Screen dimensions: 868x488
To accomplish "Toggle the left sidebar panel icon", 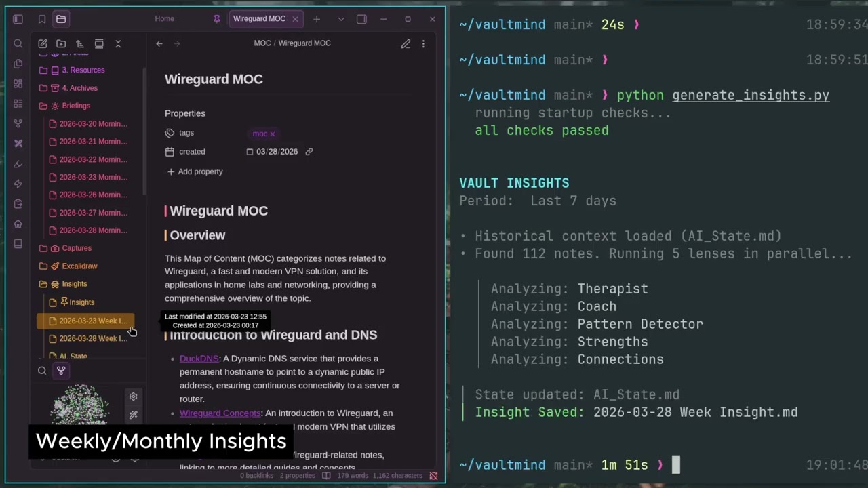I will [x=18, y=19].
